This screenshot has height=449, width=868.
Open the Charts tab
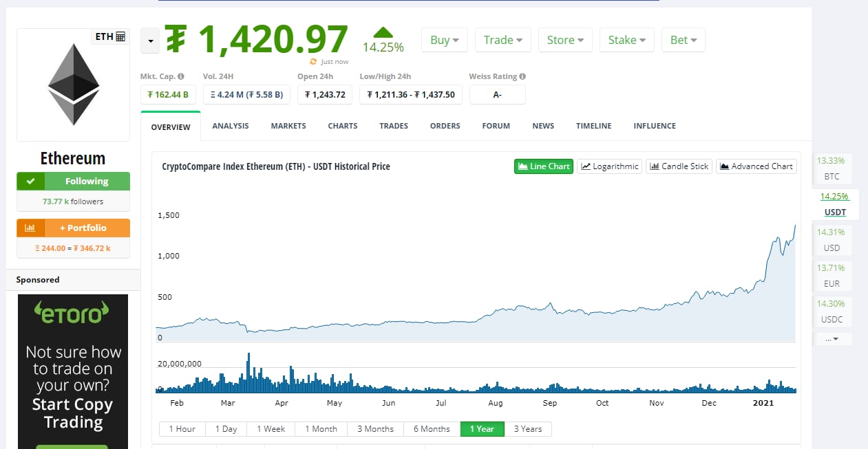click(343, 126)
